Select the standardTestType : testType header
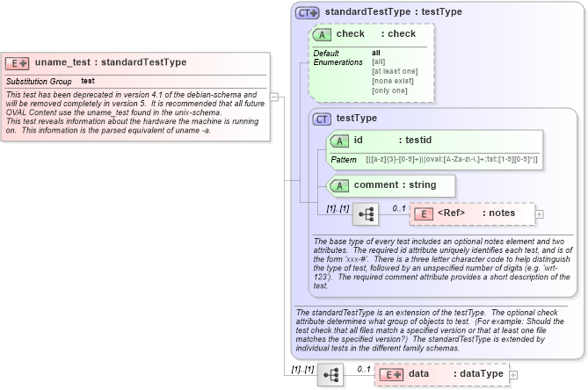This screenshot has width=588, height=390. [394, 12]
